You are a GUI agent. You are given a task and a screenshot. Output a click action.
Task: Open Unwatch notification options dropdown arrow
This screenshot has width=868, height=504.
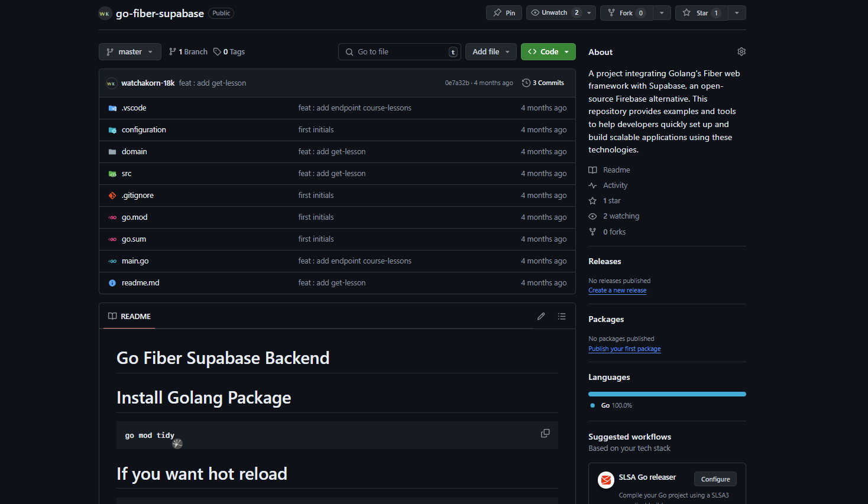[589, 13]
